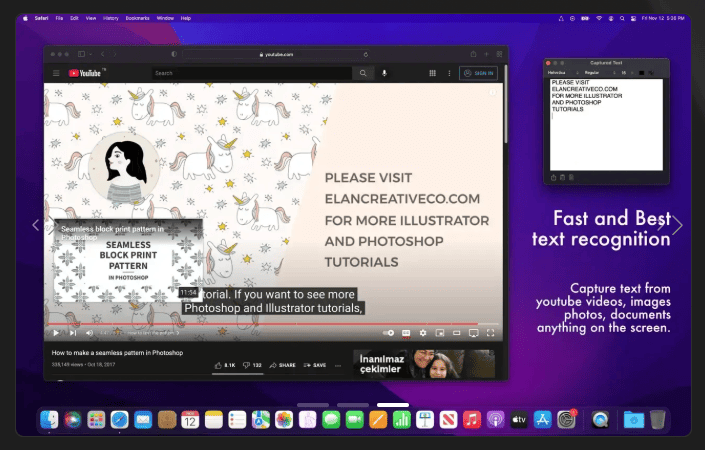
Task: Pick the black text color swatch
Action: 642,73
